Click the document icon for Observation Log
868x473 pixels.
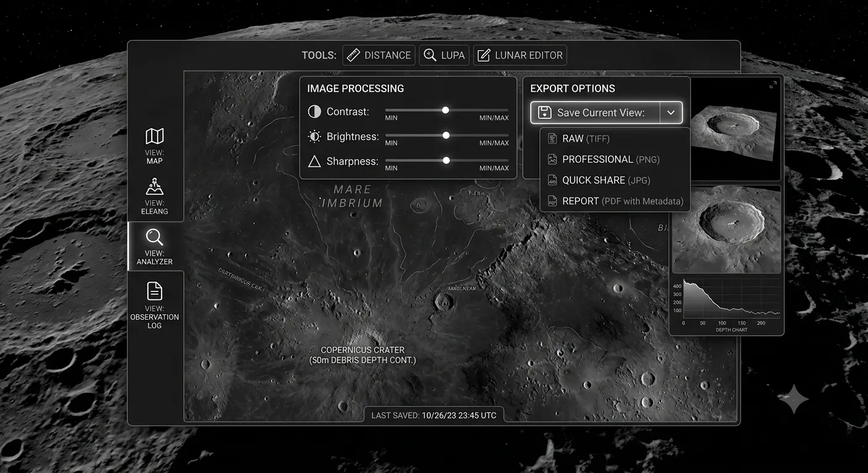click(x=154, y=291)
